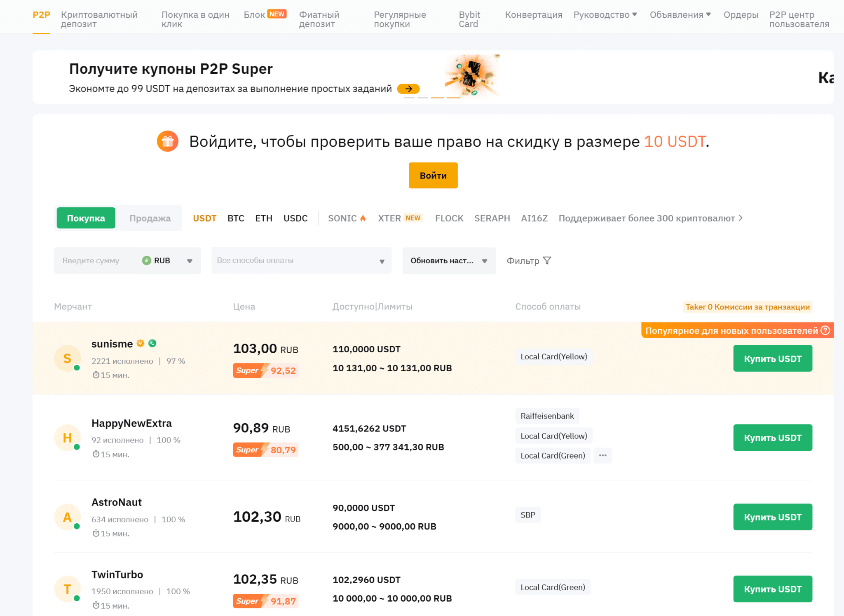
Task: Click the orange arrow on coupon banner
Action: pyautogui.click(x=408, y=89)
